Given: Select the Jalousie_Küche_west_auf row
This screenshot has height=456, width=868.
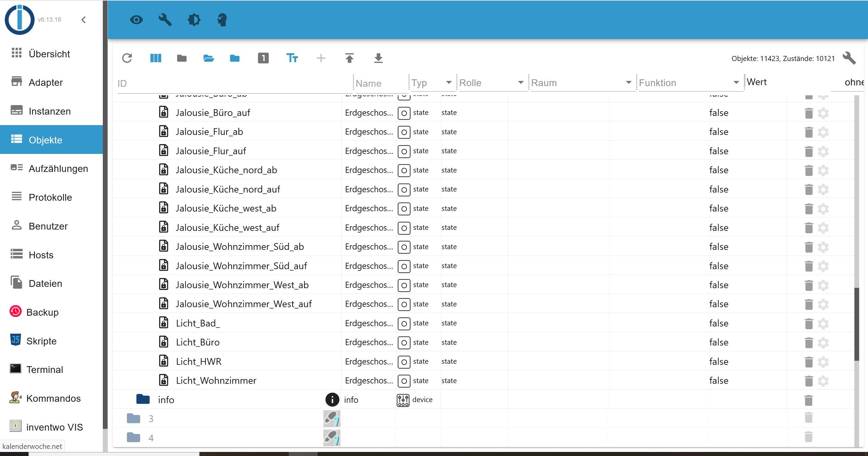Looking at the screenshot, I should (227, 227).
